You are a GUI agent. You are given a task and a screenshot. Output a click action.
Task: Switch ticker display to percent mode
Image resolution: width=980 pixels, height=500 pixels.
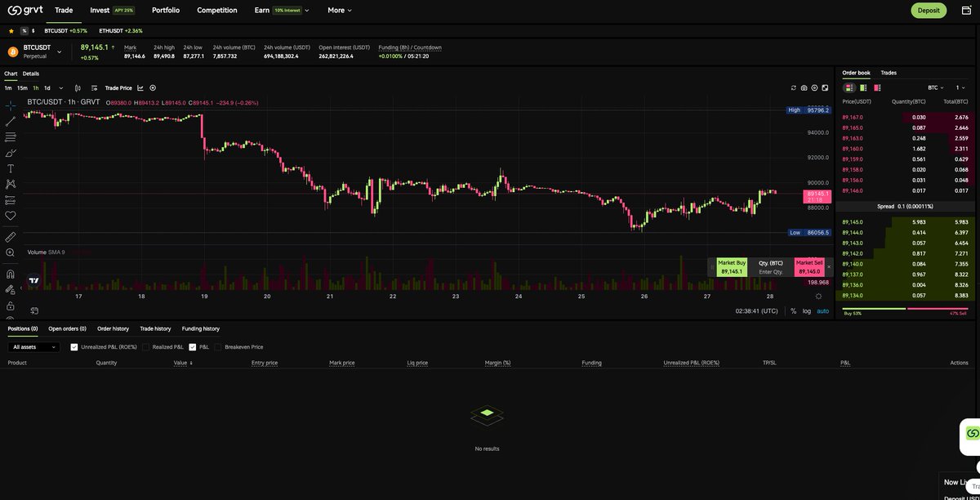click(x=24, y=31)
